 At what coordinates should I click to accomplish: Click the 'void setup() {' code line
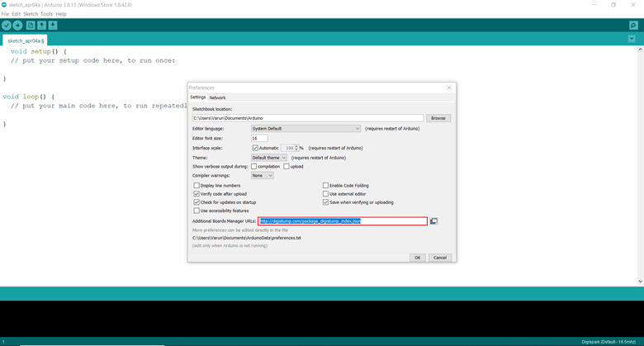[39, 51]
